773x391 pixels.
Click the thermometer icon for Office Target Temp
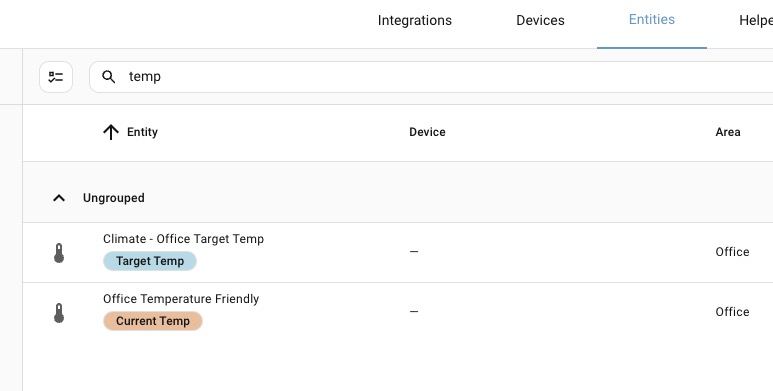click(59, 253)
